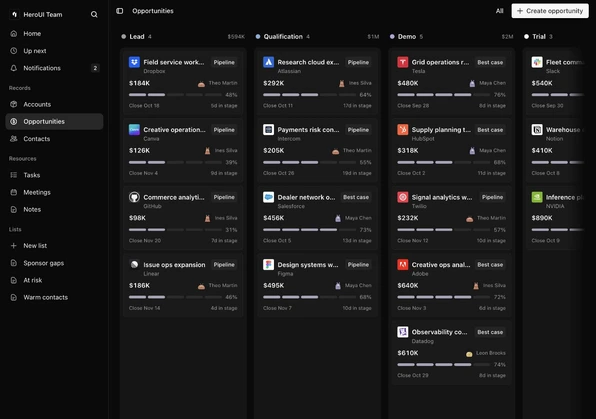Viewport: 596px width, 419px height.
Task: Select the All filter at top right
Action: [x=499, y=11]
